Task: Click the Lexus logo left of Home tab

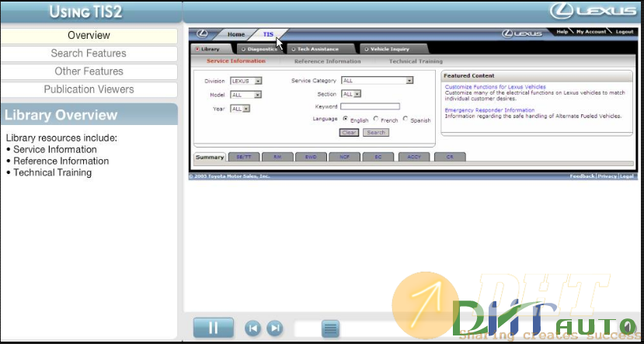Action: pyautogui.click(x=202, y=34)
